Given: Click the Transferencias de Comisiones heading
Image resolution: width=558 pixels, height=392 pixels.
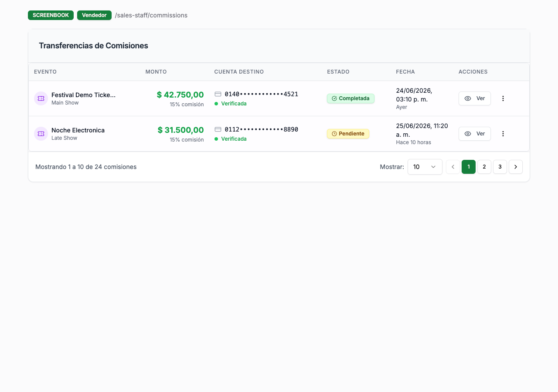Looking at the screenshot, I should pyautogui.click(x=93, y=46).
